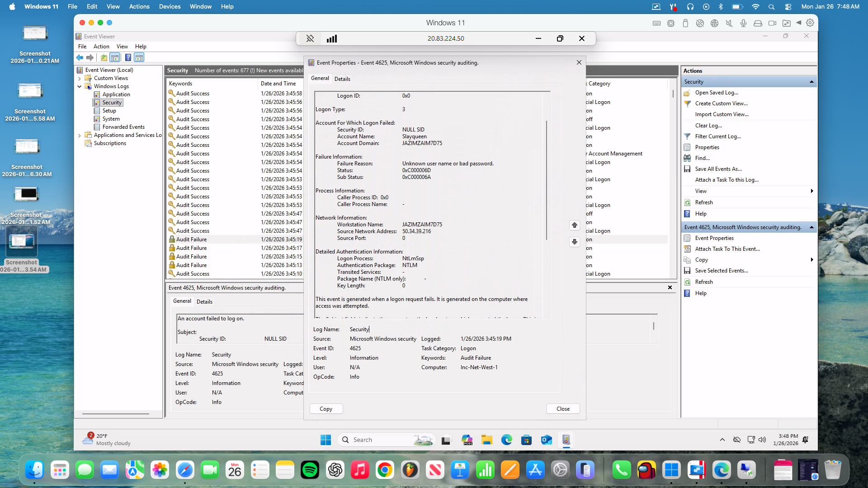
Task: Select the System log tree item
Action: point(111,119)
